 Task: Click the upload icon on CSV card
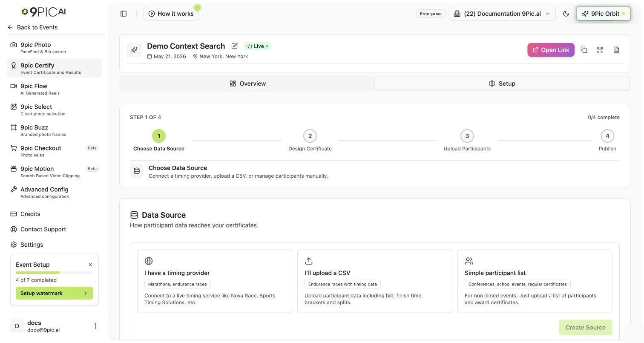coord(309,261)
